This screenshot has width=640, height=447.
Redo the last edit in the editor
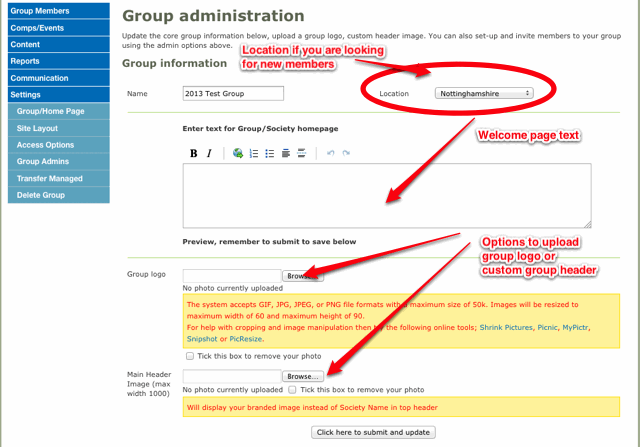346,153
